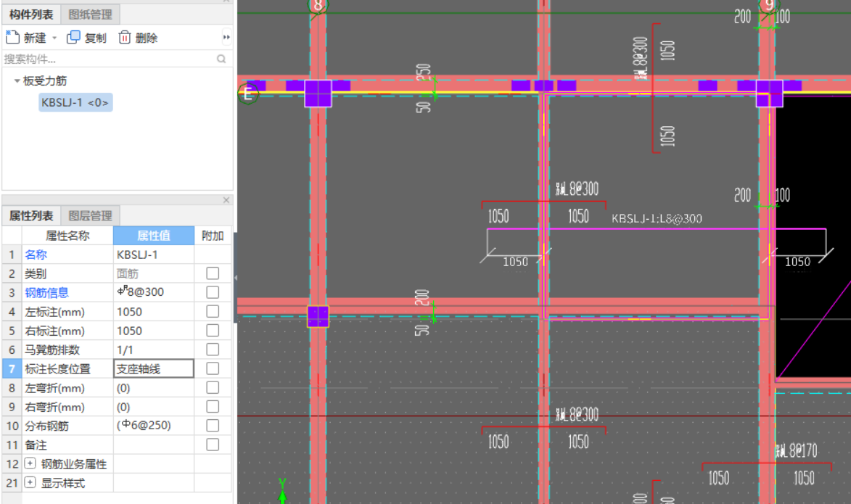Toggle the 类别 row checkbox

213,273
